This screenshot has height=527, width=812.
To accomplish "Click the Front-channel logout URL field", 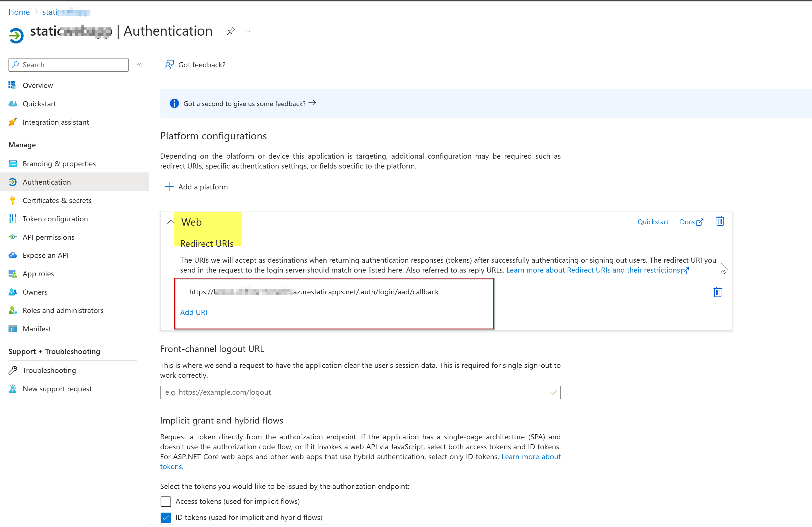I will (355, 392).
